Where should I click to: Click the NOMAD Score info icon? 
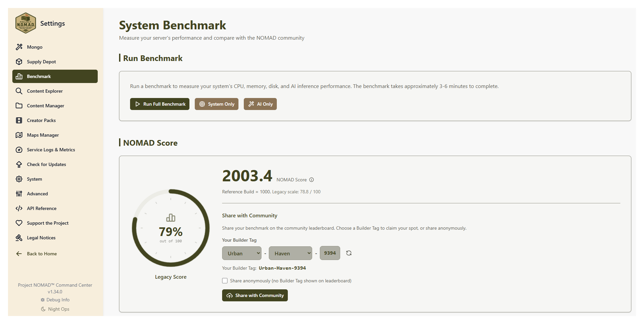point(311,180)
